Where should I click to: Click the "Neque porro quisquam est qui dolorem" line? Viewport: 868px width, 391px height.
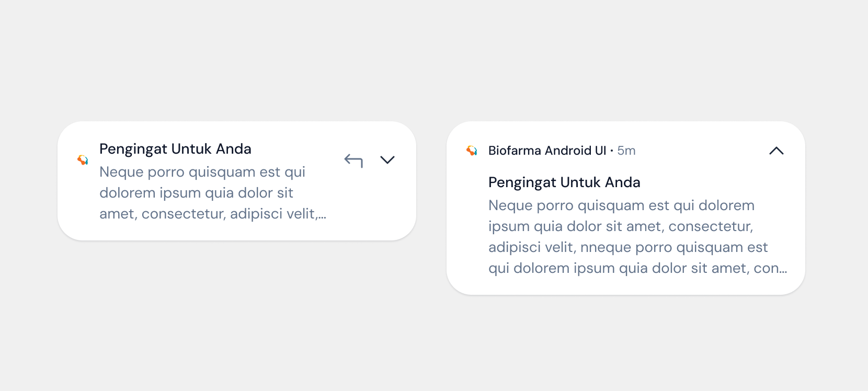coord(621,205)
